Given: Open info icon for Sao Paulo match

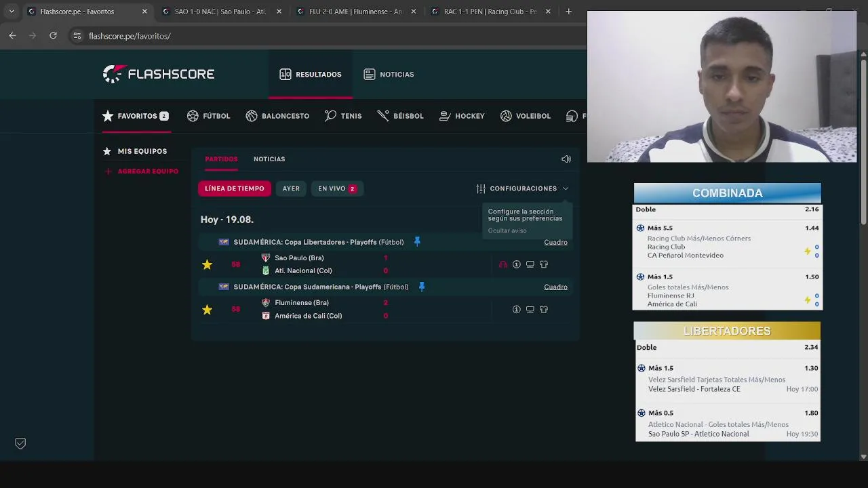Looking at the screenshot, I should point(517,264).
